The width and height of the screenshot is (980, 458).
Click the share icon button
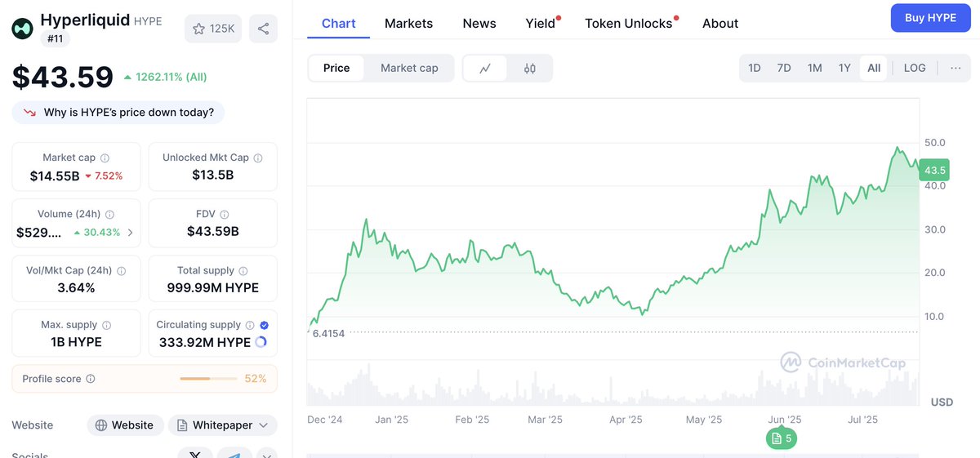(x=263, y=29)
